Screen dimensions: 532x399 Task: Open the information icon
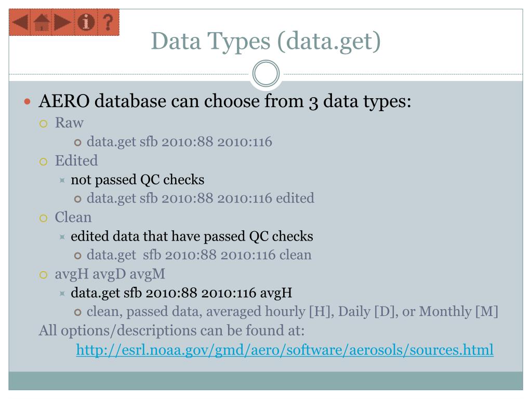tap(86, 22)
